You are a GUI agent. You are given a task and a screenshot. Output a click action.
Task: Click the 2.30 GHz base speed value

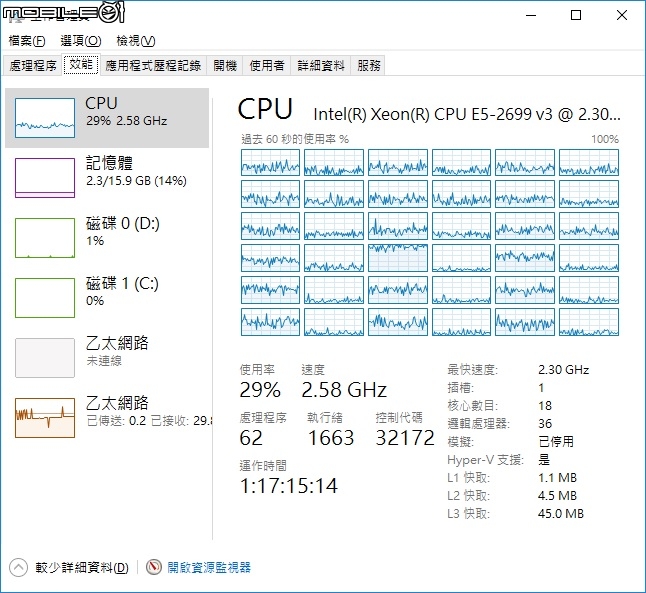coord(563,370)
